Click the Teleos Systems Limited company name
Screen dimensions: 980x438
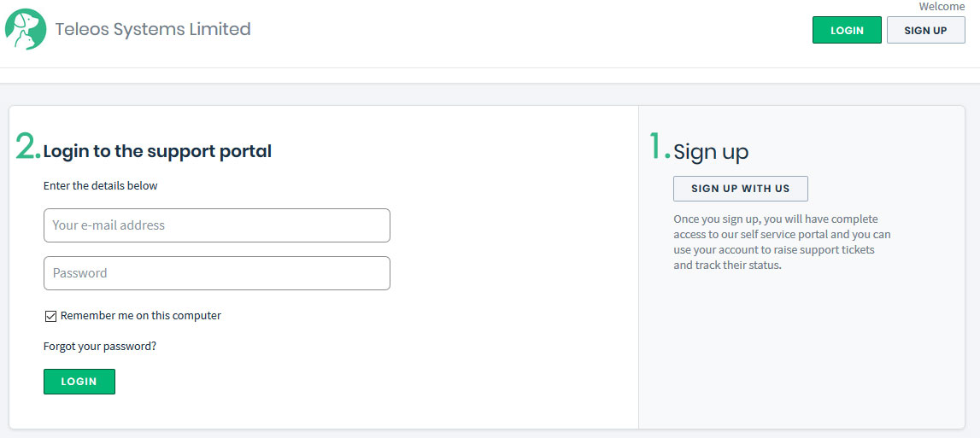153,29
